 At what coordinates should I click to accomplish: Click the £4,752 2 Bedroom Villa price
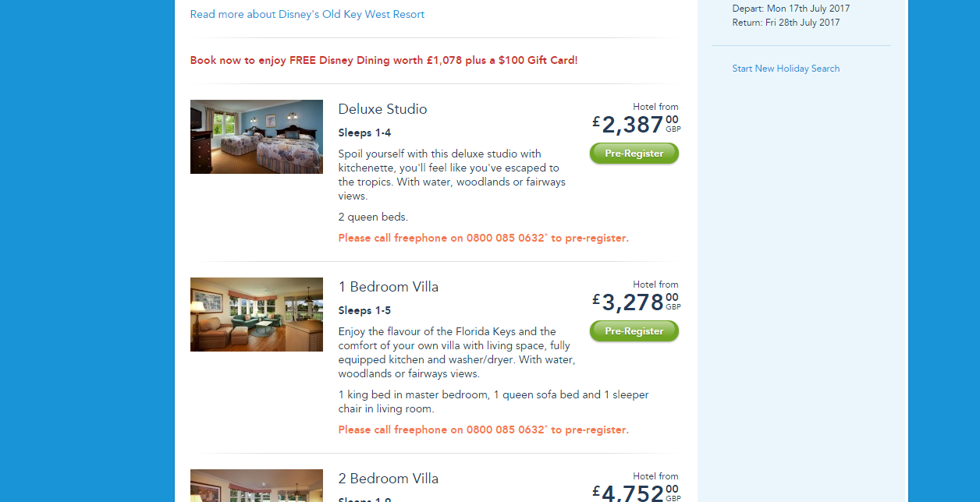coord(636,493)
